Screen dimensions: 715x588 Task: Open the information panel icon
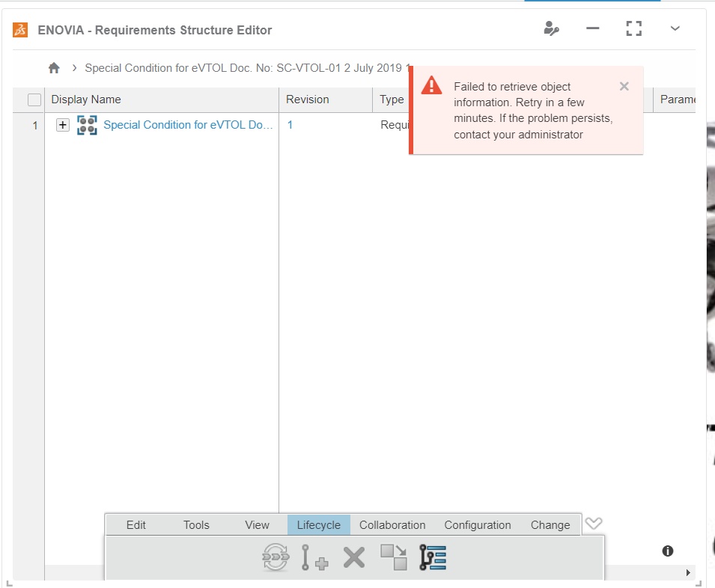point(668,551)
